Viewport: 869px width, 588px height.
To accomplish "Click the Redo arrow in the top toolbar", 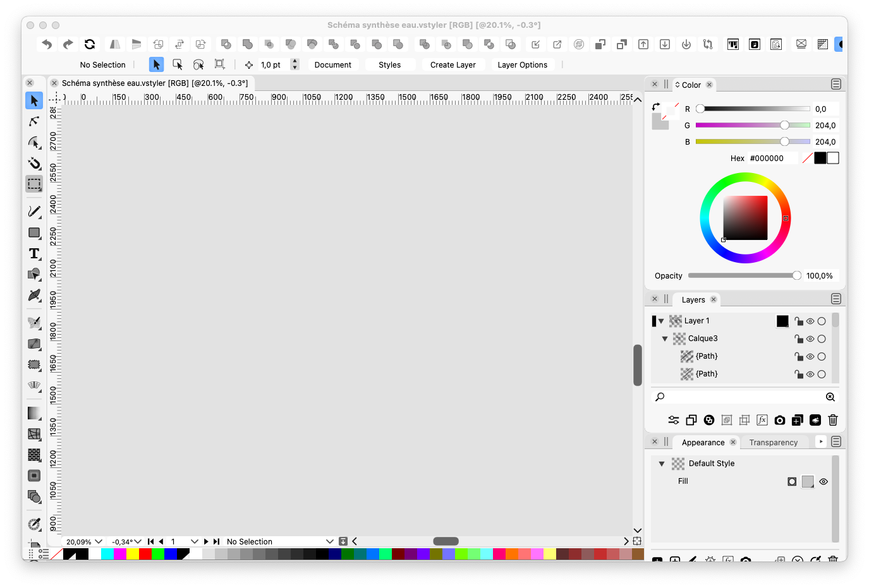I will pyautogui.click(x=68, y=44).
